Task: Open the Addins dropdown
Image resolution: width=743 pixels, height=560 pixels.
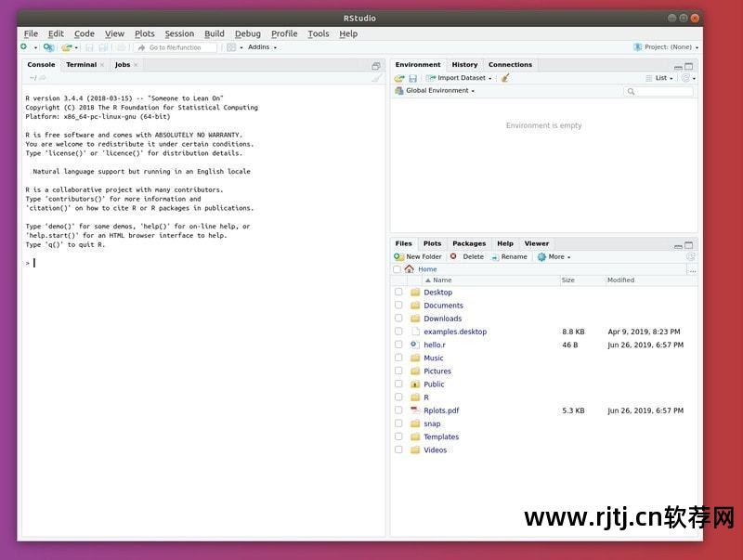Action: (262, 47)
